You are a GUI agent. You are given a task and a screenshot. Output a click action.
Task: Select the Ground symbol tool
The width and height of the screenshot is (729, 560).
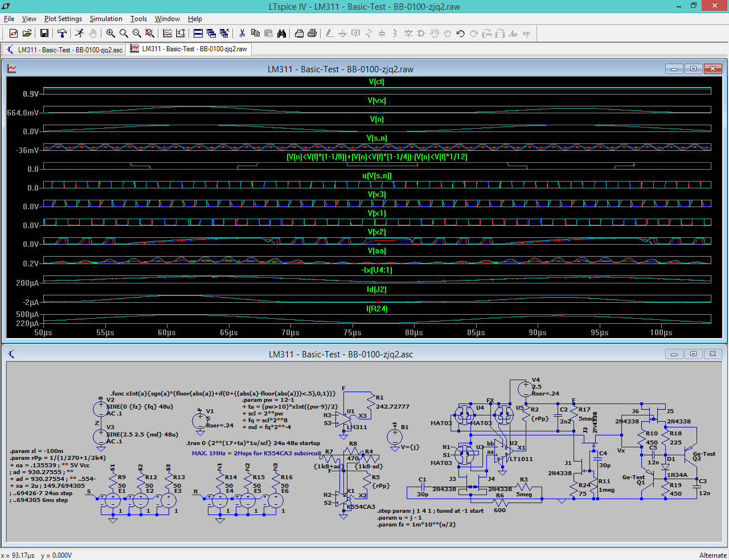click(x=343, y=34)
